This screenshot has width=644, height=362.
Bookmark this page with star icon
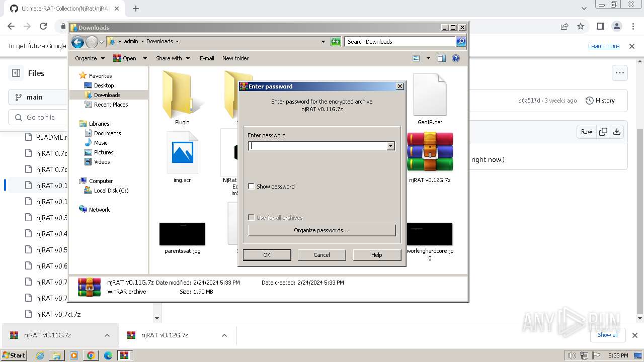tap(581, 27)
